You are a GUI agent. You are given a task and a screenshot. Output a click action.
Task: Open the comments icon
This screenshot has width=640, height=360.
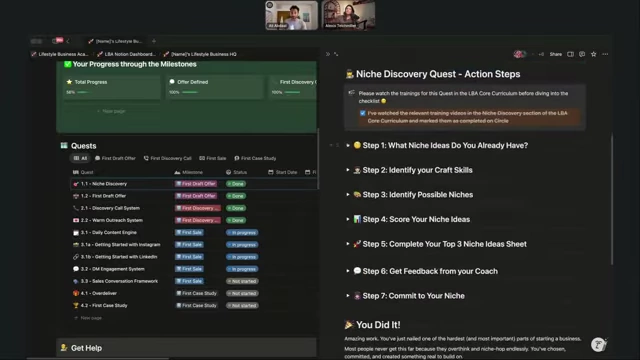tap(582, 54)
